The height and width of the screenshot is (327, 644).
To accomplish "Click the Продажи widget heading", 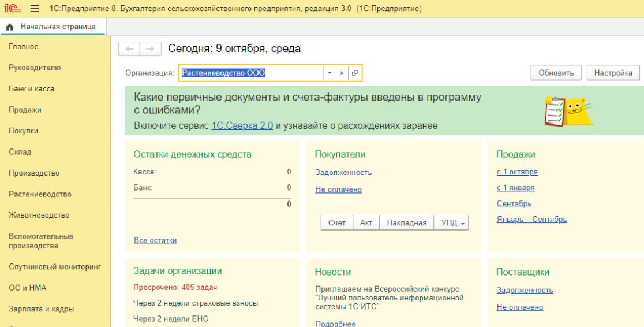I will [515, 155].
